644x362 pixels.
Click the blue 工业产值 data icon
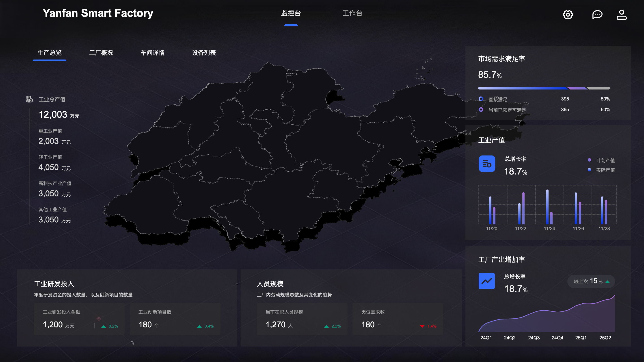[x=487, y=164]
